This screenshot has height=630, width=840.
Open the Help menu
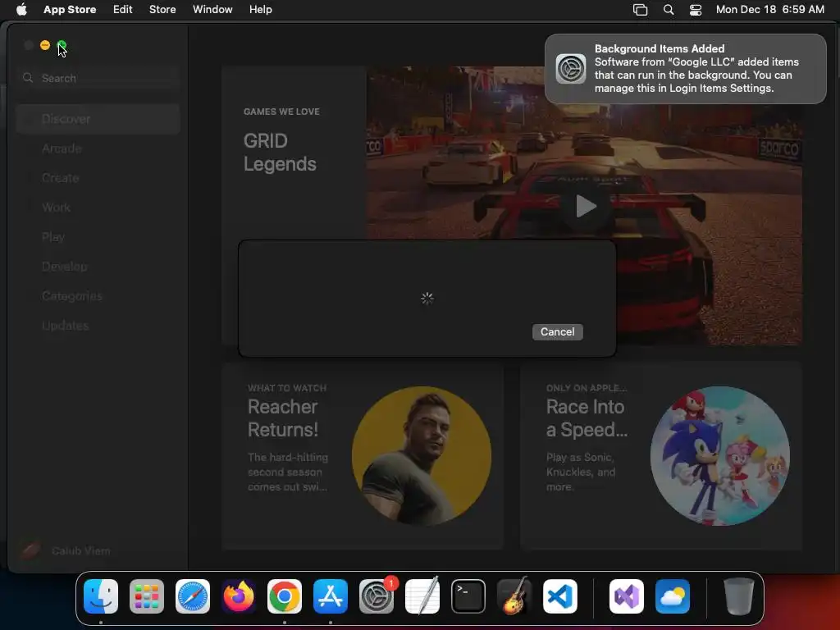[x=260, y=9]
